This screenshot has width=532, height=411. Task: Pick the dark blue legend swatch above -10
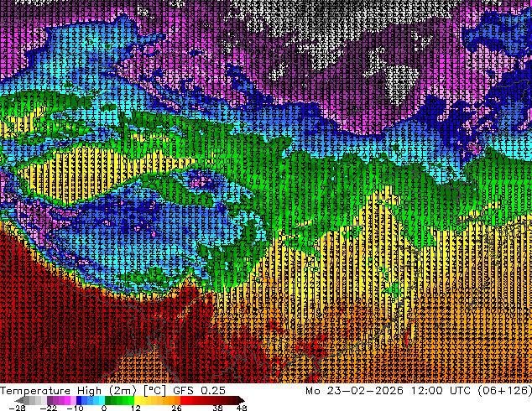click(x=79, y=400)
